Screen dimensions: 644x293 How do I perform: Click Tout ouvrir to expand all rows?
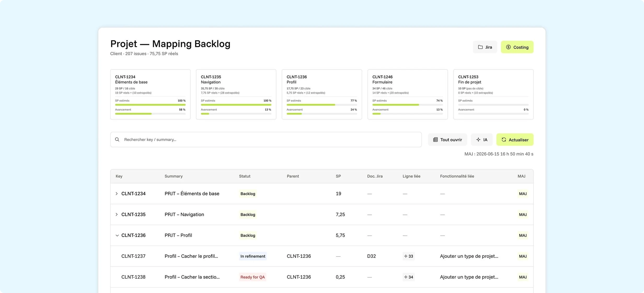tap(447, 140)
